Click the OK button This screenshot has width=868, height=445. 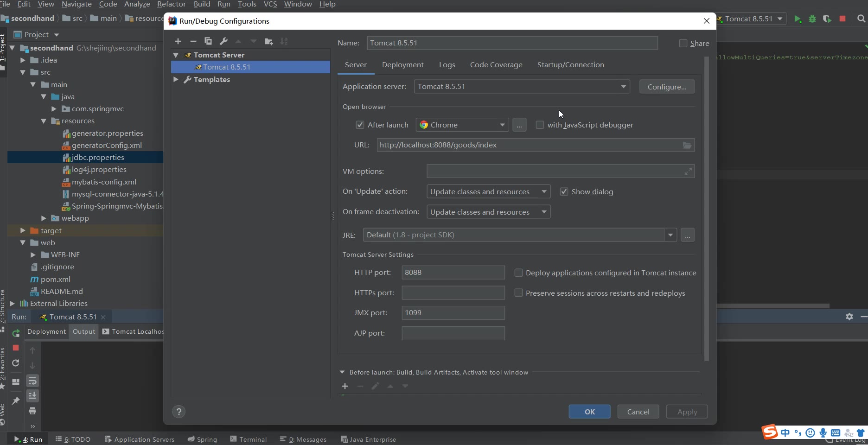click(x=590, y=412)
